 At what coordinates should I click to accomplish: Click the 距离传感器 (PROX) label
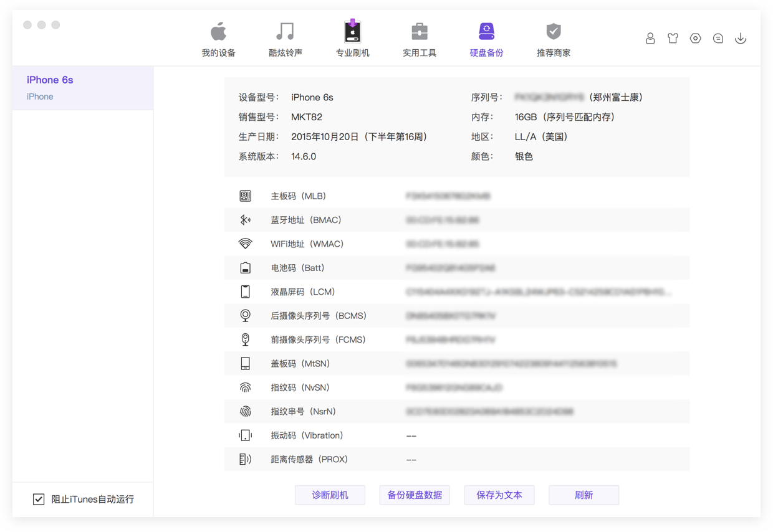(x=309, y=459)
